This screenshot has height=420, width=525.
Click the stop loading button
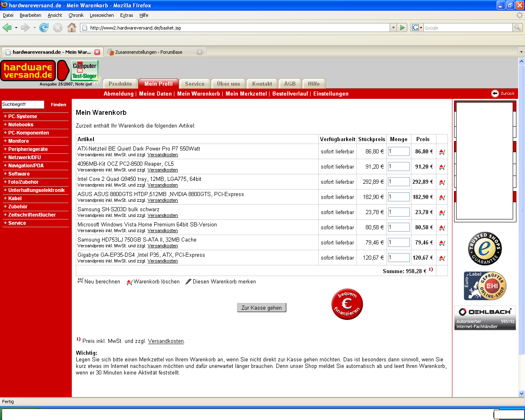pos(58,27)
